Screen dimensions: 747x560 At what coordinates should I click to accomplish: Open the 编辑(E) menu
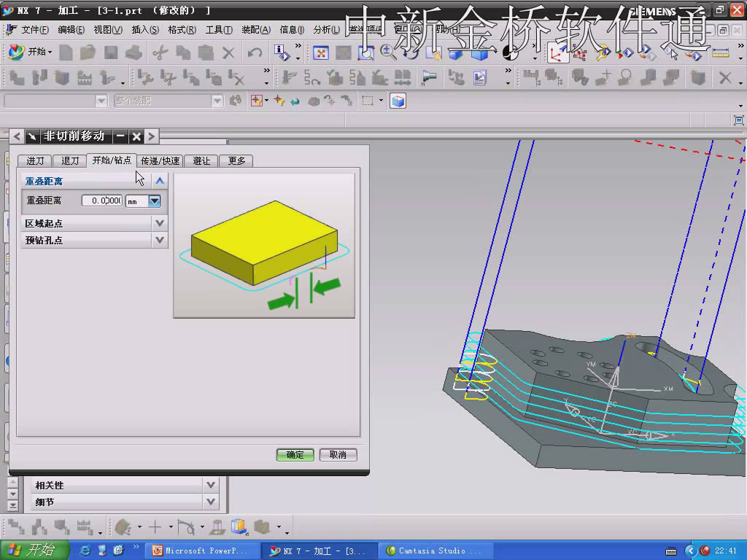pyautogui.click(x=71, y=30)
